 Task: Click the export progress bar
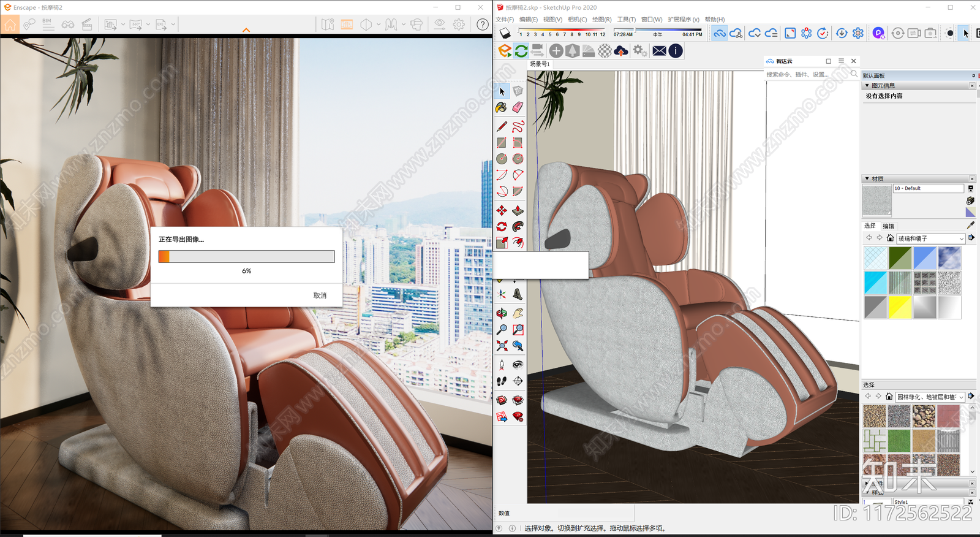(x=246, y=256)
